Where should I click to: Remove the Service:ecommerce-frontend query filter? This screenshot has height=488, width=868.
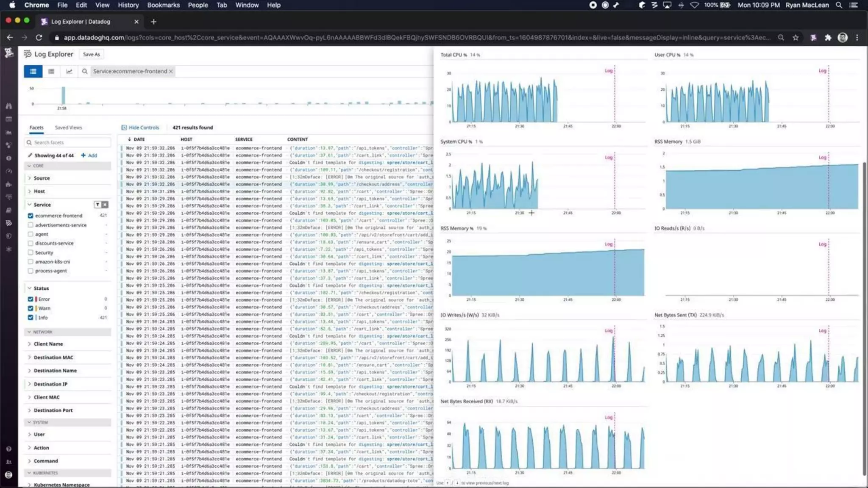pos(171,71)
